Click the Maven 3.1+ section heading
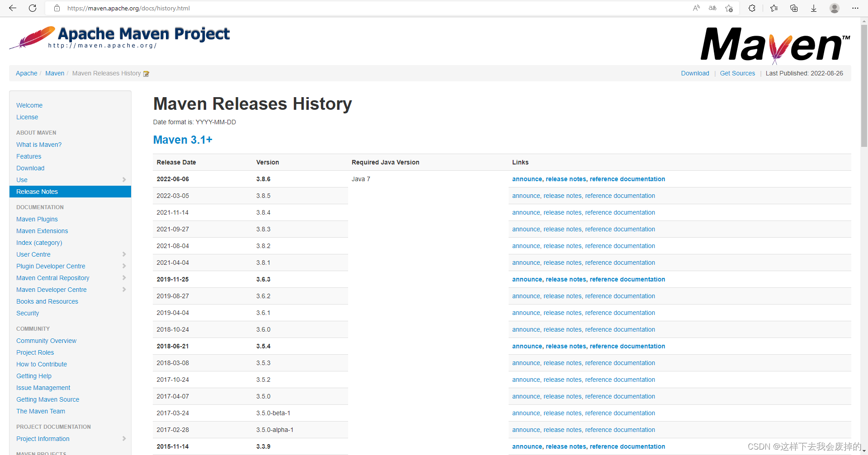The height and width of the screenshot is (455, 868). [183, 140]
